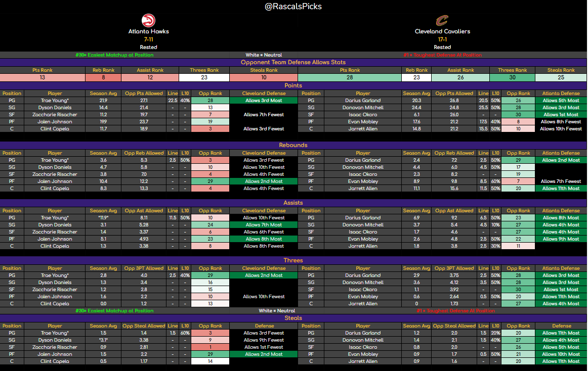Click the Hawks Reb Rank cell showing 8
Image resolution: width=588 pixels, height=371 pixels.
(x=104, y=77)
